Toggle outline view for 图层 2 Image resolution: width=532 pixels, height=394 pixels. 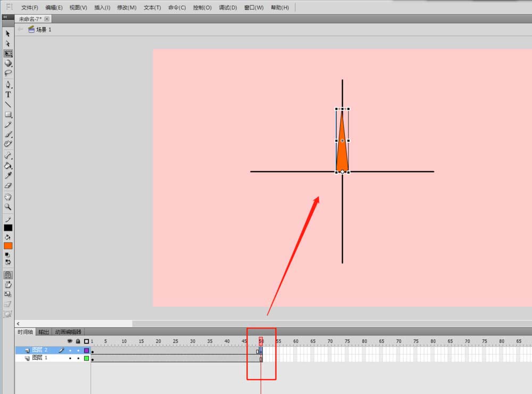click(86, 350)
